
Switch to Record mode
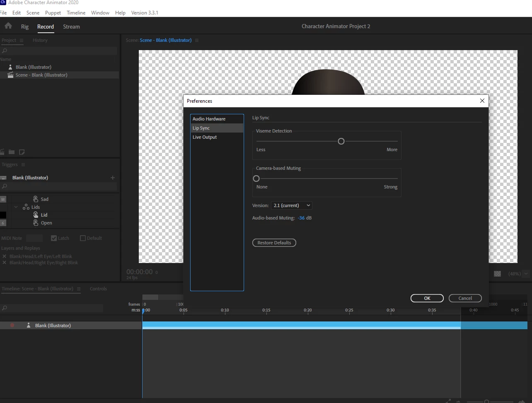pos(46,27)
